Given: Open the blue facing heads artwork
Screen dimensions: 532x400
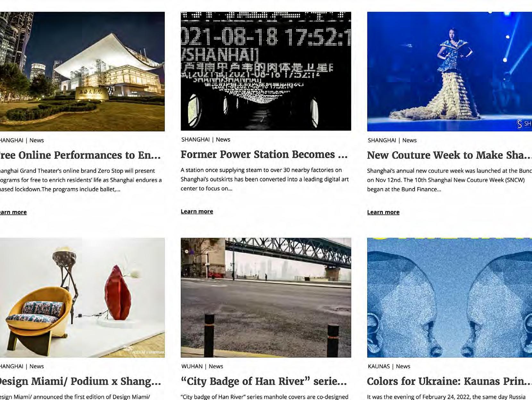Looking at the screenshot, I should click(450, 297).
